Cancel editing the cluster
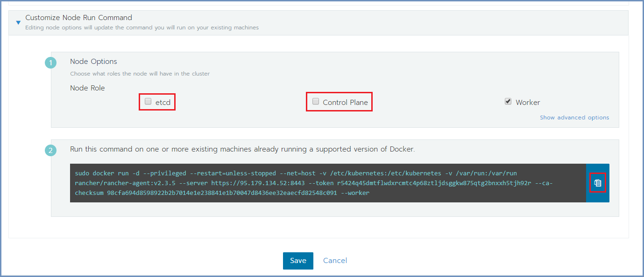This screenshot has width=644, height=277. click(x=335, y=261)
